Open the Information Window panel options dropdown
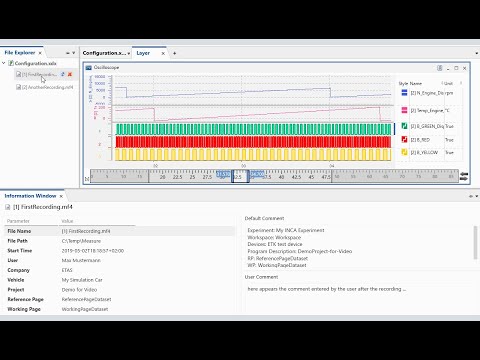 coord(476,196)
